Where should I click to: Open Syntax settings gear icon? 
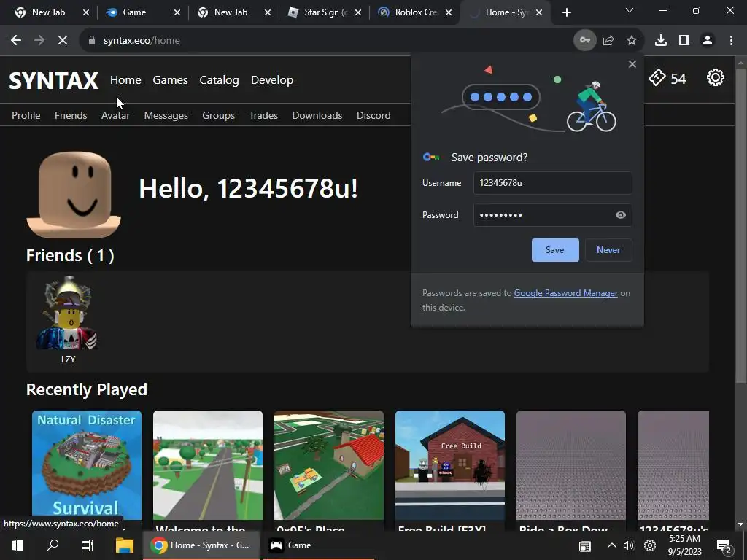715,77
